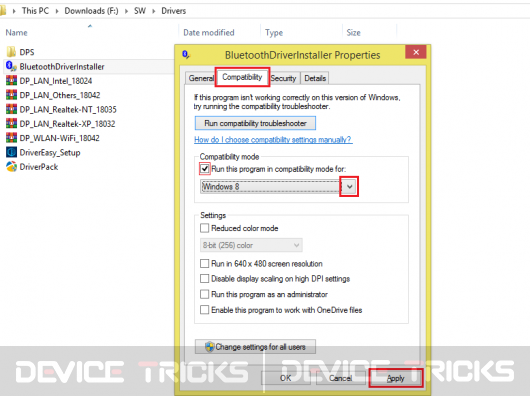Select the DP_LAN_Intel_18024 file name
The height and width of the screenshot is (396, 530).
click(x=56, y=81)
